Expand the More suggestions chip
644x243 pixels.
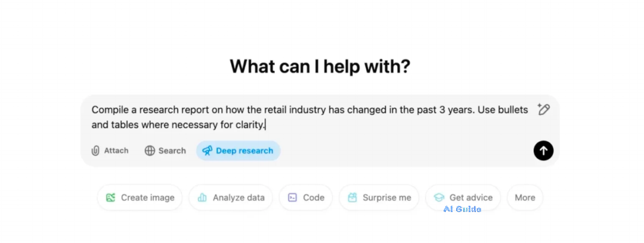click(525, 198)
